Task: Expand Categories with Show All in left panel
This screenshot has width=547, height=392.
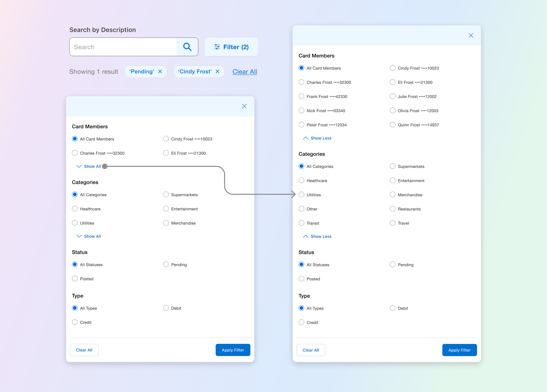Action: 89,236
